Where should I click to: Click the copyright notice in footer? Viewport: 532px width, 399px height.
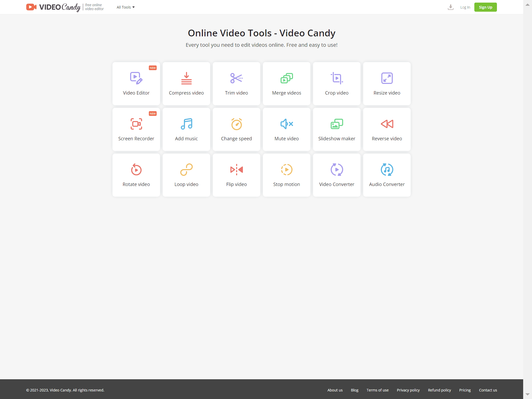(x=65, y=390)
